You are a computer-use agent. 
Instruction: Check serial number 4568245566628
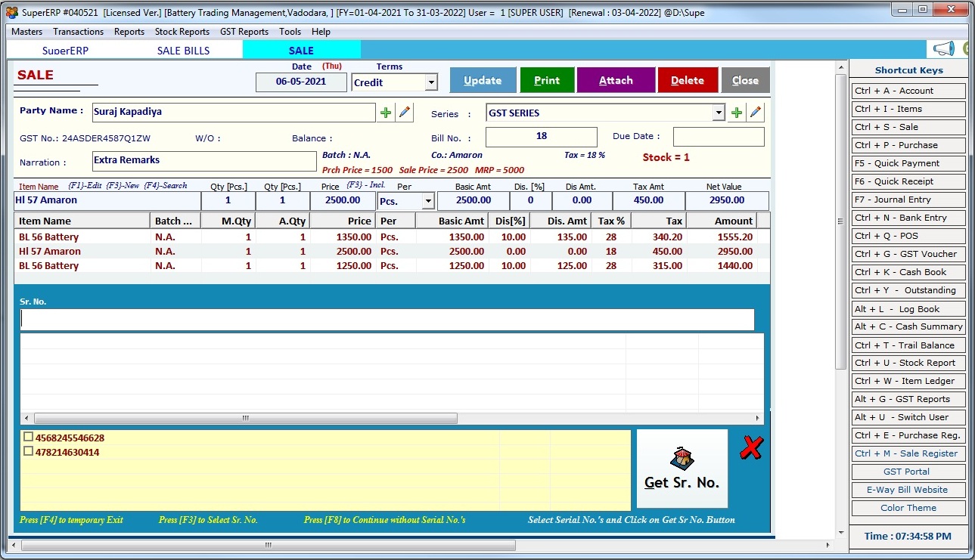(28, 436)
